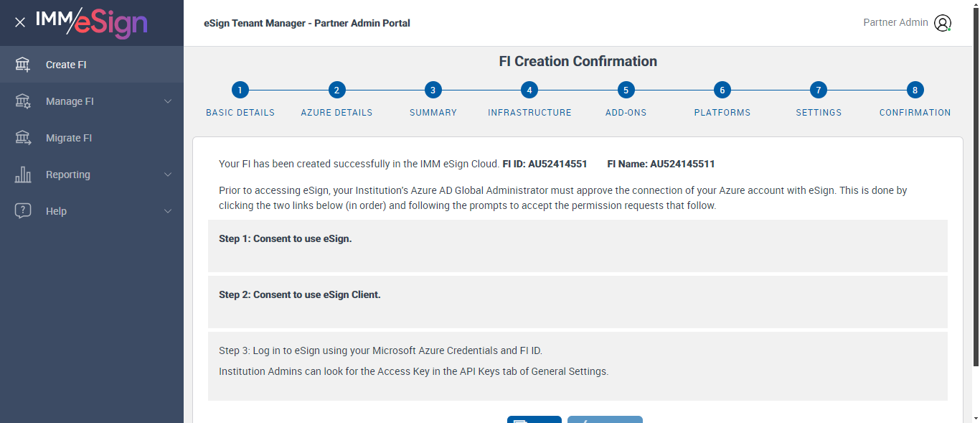Viewport: 980px width, 423px height.
Task: Open the Partner Admin profile avatar
Action: point(943,23)
